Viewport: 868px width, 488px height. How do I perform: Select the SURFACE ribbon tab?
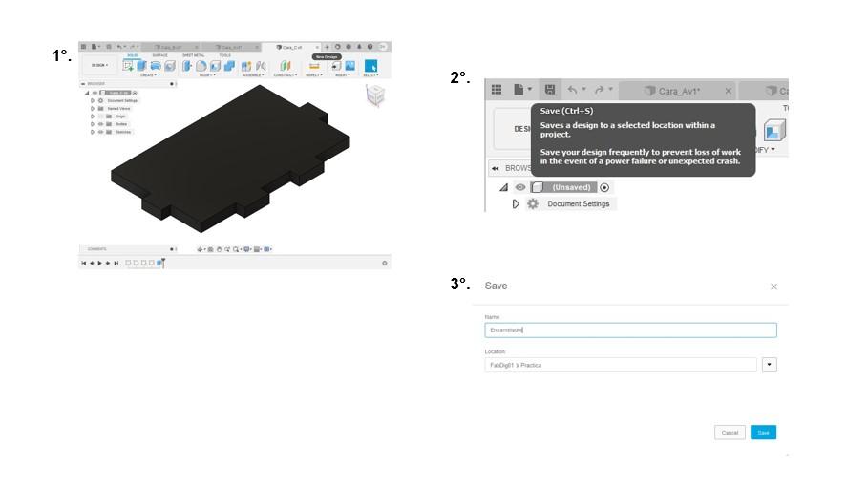coord(160,55)
